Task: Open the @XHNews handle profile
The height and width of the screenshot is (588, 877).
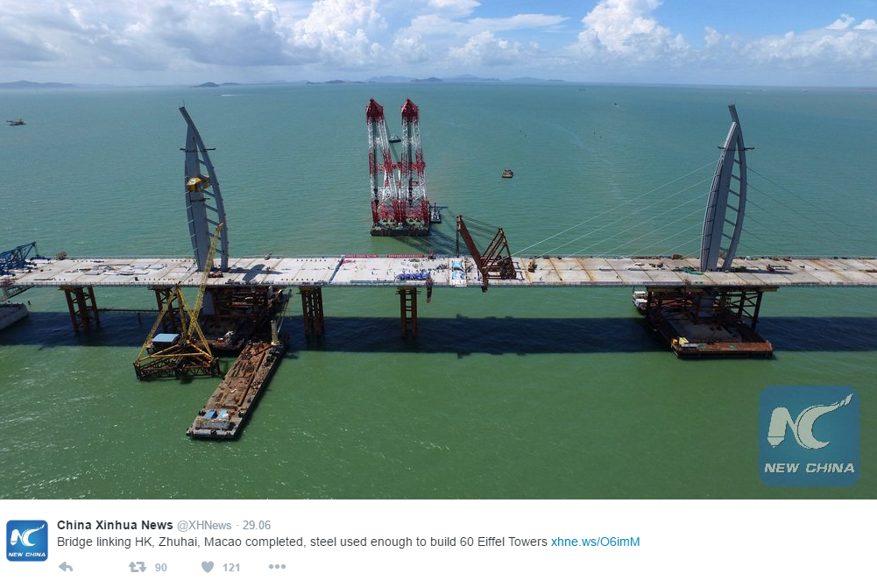Action: coord(204,525)
